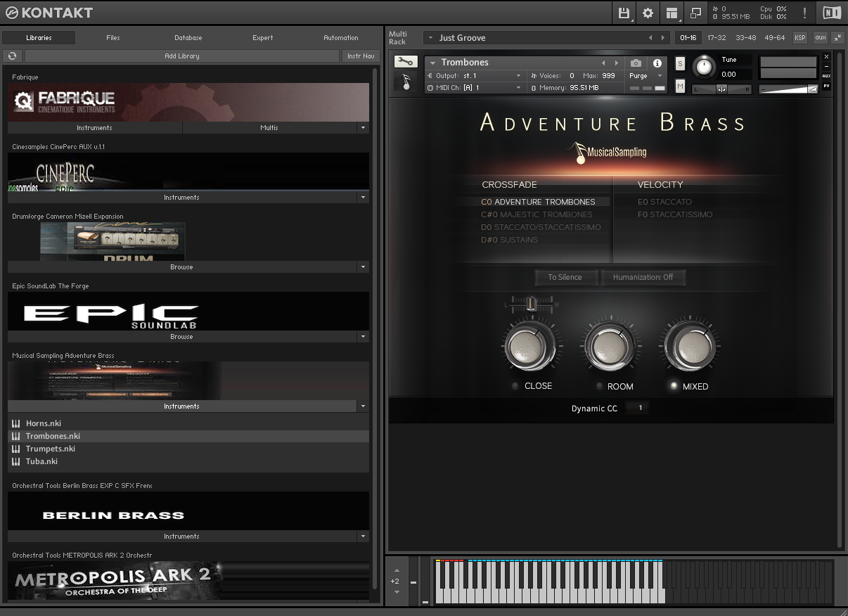
Task: Select C#0 MAJESTIC TROMBONES articulation
Action: click(x=537, y=214)
